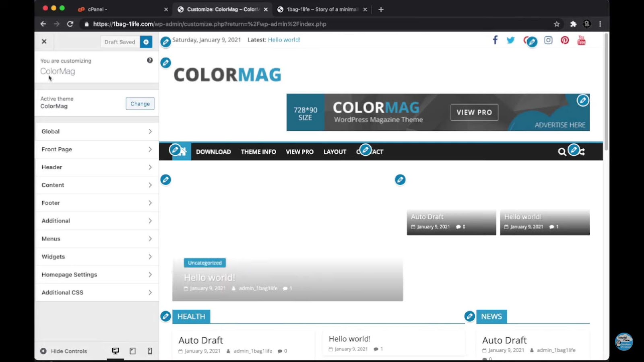This screenshot has height=362, width=644.
Task: Open publish settings gear icon
Action: tap(146, 42)
